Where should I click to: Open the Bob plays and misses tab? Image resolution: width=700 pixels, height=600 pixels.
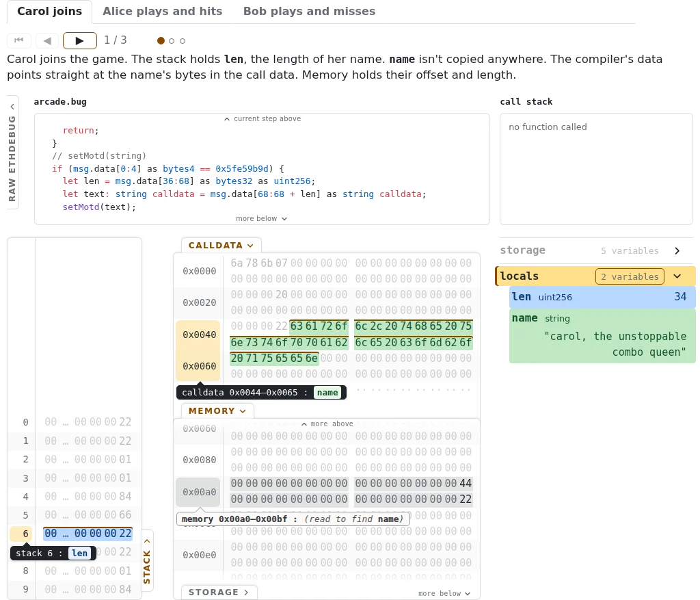pos(310,11)
